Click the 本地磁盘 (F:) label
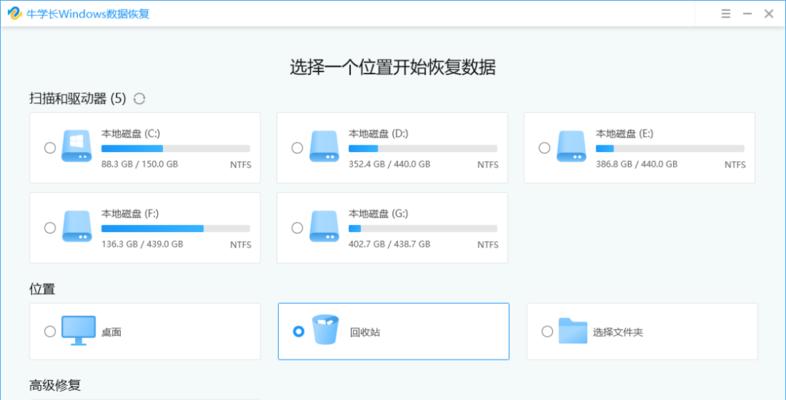 pos(130,214)
